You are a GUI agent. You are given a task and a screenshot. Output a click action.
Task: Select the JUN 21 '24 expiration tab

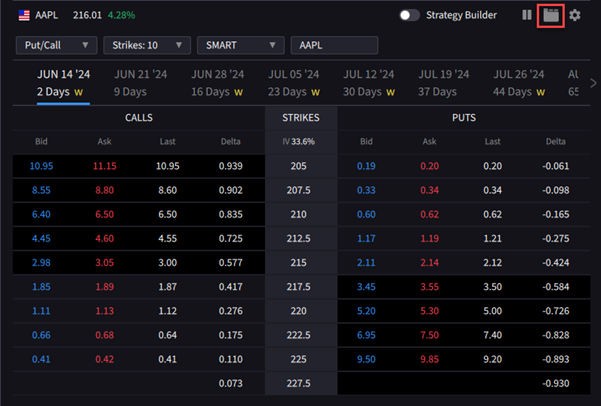coord(140,83)
